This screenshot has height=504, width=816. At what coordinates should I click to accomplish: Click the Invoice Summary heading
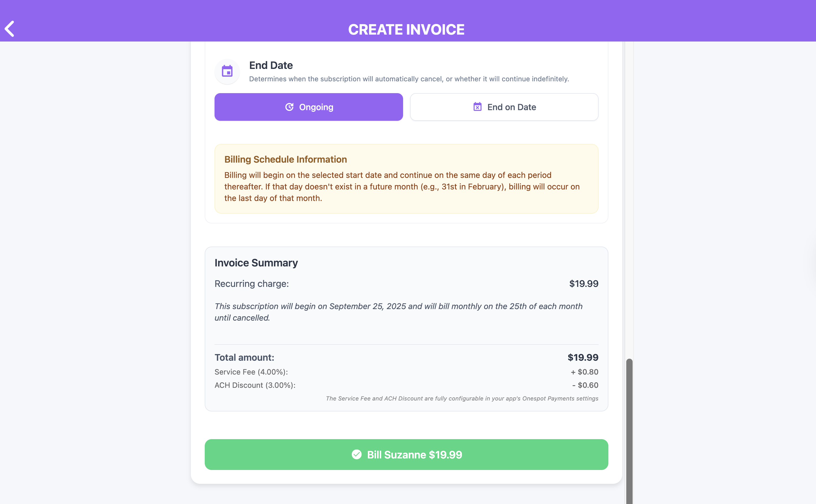tap(256, 263)
